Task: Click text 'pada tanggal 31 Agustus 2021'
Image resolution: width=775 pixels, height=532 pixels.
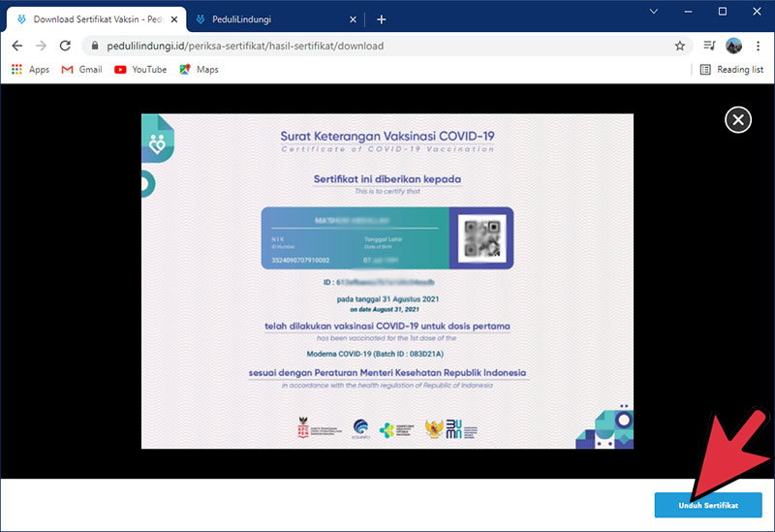Action: coord(387,299)
